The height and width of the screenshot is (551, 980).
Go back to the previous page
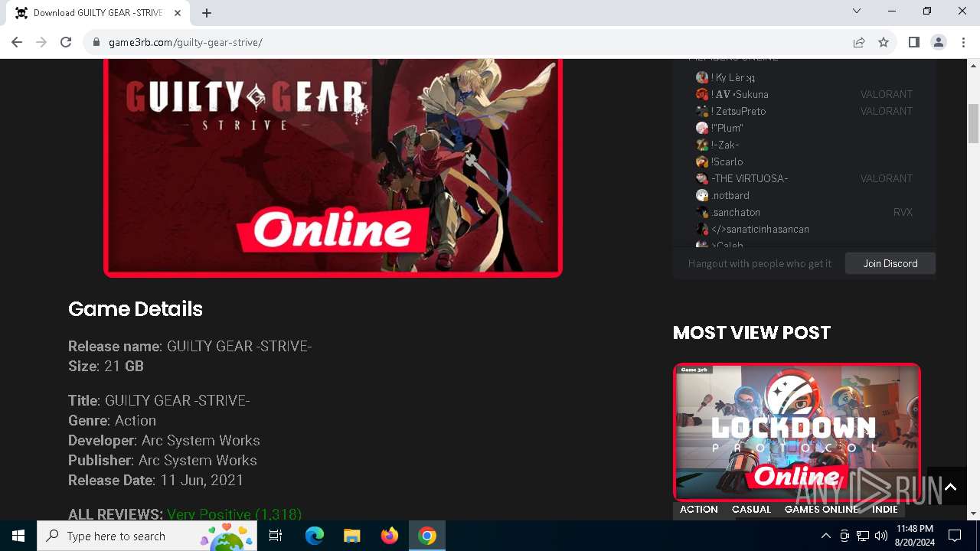point(17,42)
